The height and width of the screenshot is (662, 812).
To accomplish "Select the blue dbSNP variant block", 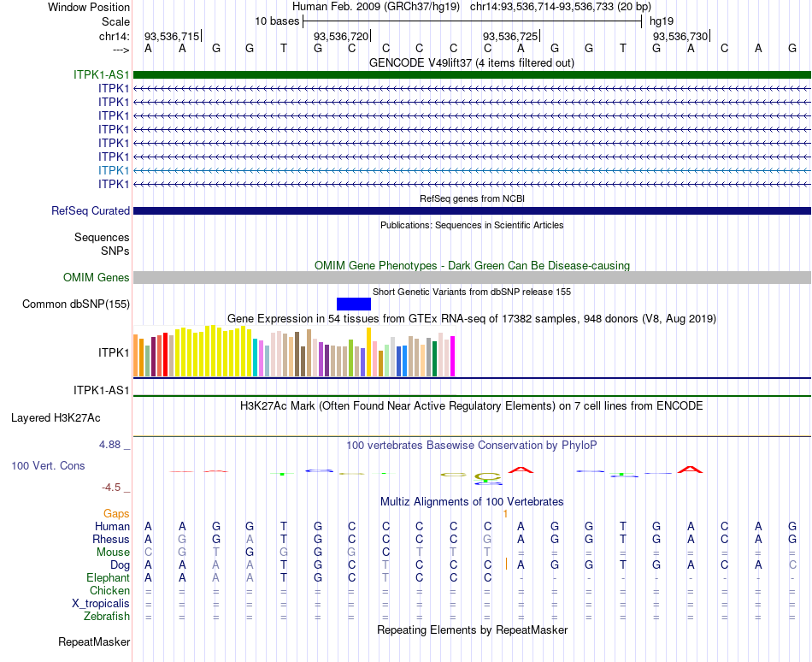I will click(354, 304).
